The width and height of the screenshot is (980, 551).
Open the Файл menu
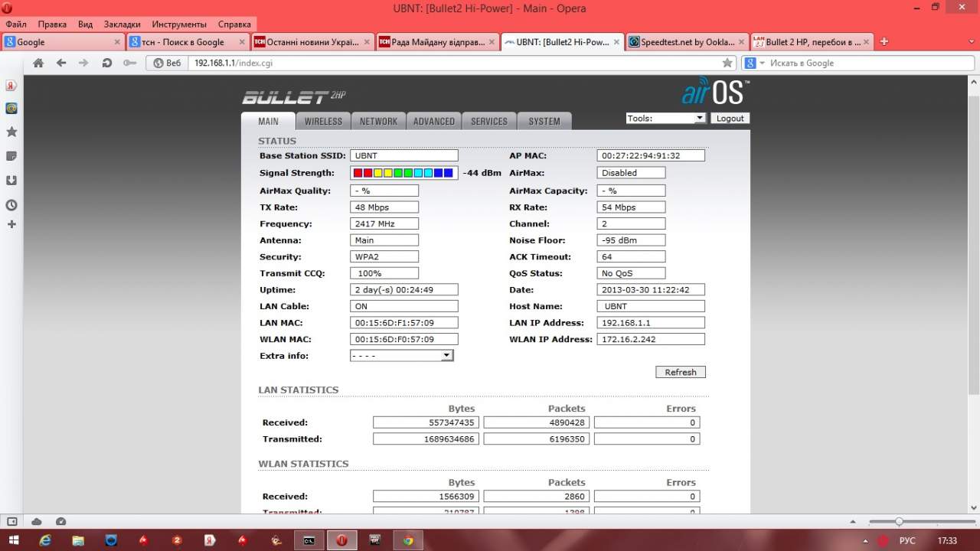[x=16, y=24]
